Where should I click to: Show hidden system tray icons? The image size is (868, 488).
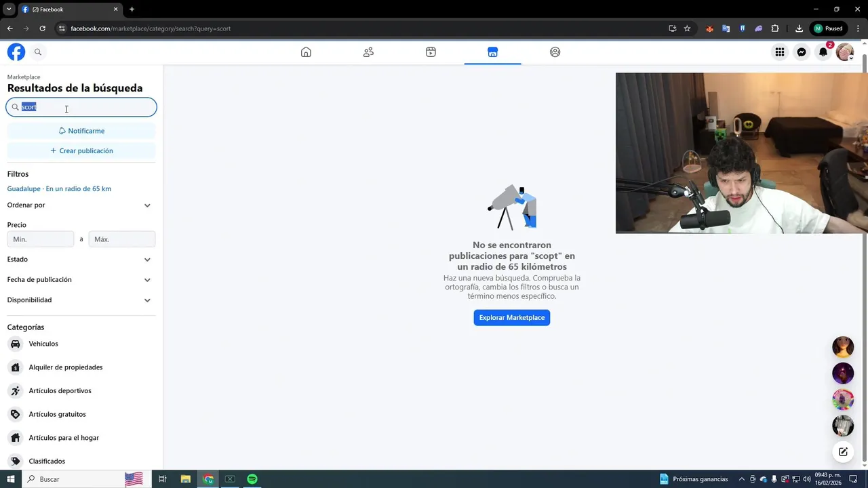pyautogui.click(x=741, y=479)
